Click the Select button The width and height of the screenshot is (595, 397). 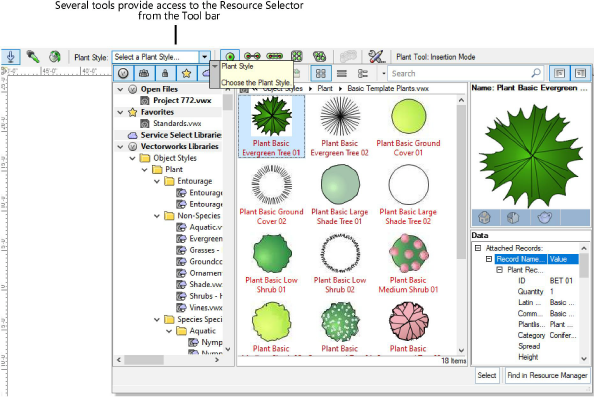[486, 375]
